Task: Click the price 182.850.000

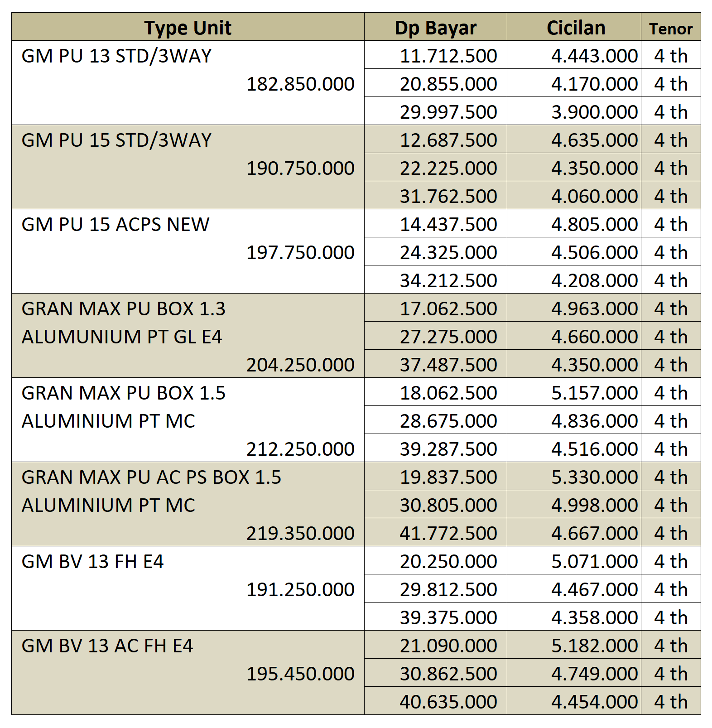Action: click(300, 84)
